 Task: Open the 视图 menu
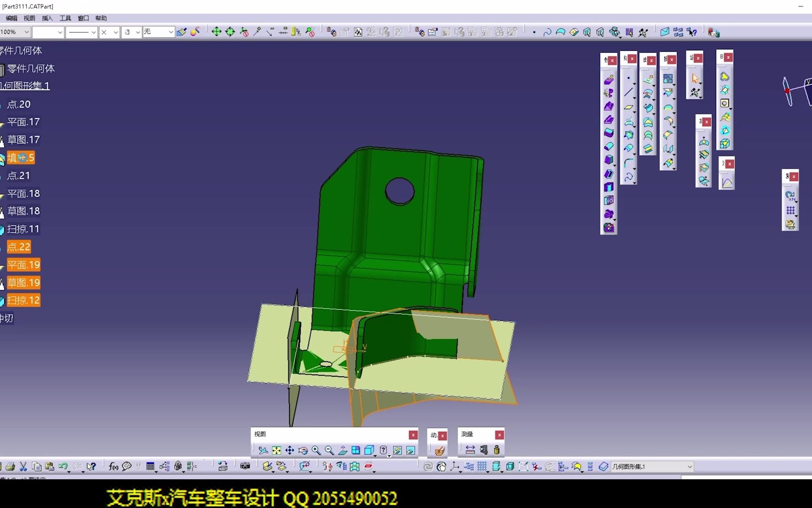tap(29, 18)
